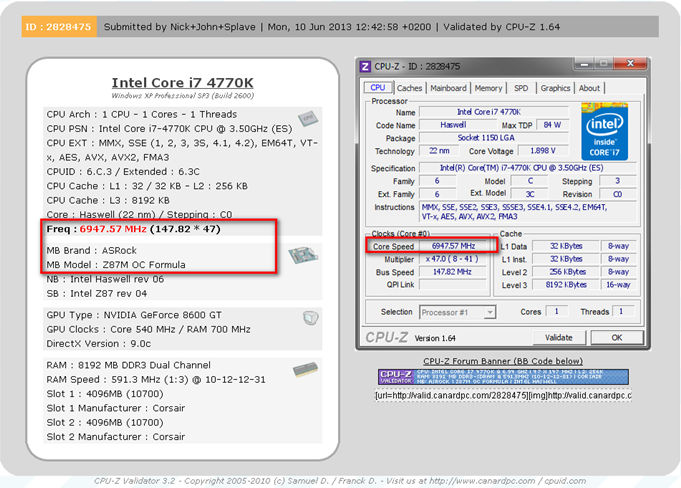The width and height of the screenshot is (681, 488).
Task: Click the OK button in CPU-Z
Action: pyautogui.click(x=616, y=337)
